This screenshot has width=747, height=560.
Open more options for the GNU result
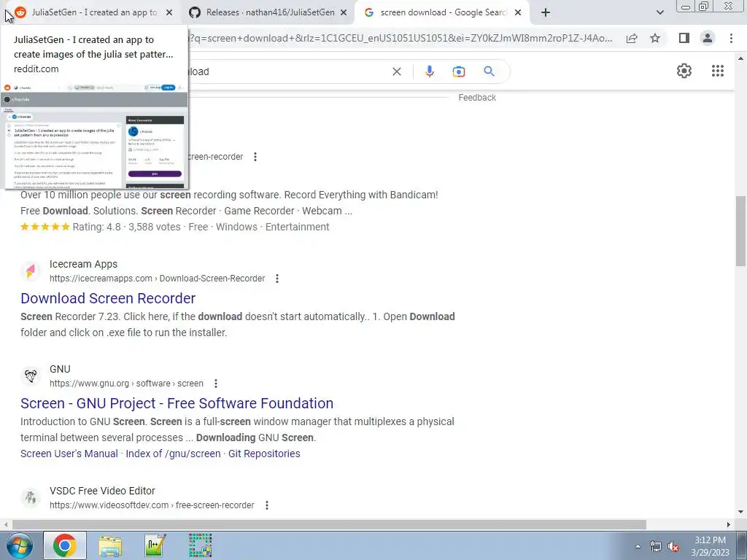216,384
